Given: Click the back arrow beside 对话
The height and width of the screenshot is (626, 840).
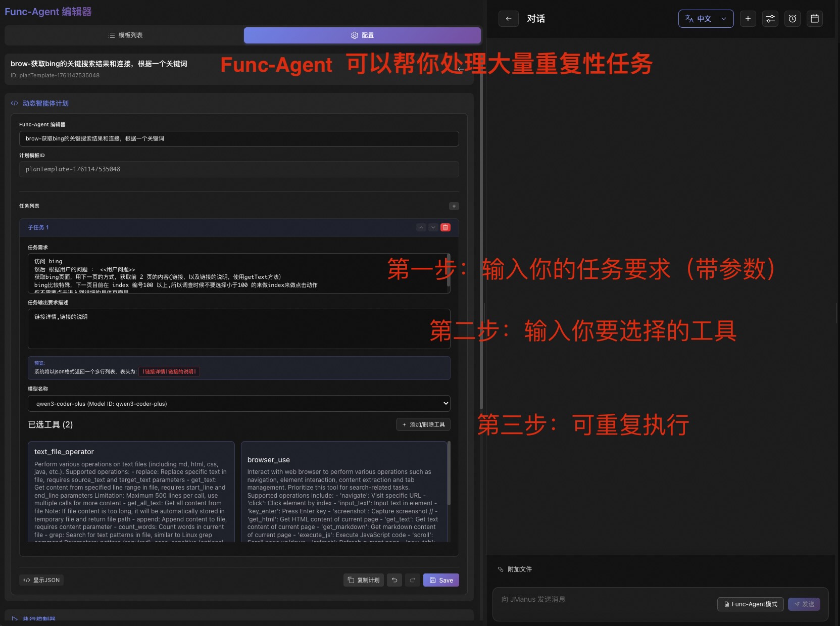Looking at the screenshot, I should click(x=508, y=19).
